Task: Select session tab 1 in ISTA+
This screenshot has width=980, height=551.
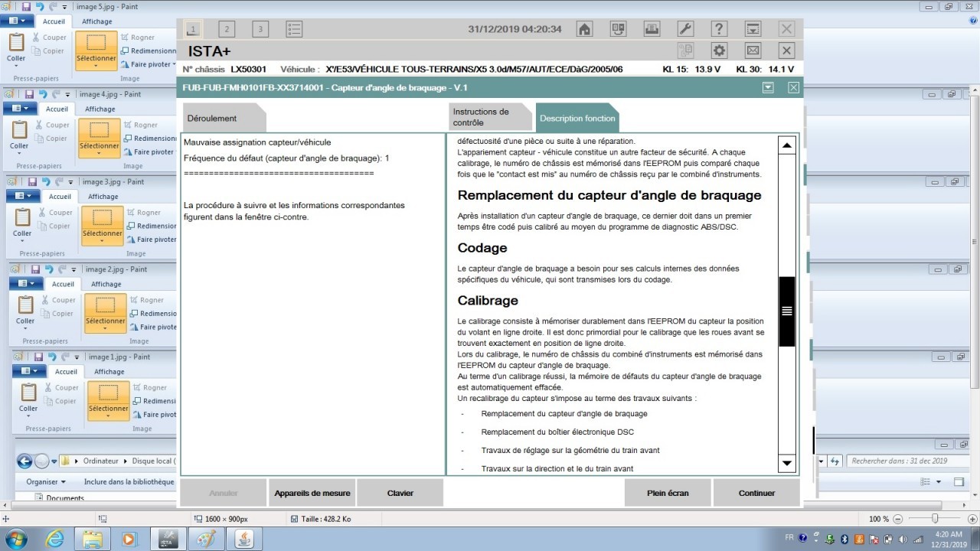Action: click(193, 29)
